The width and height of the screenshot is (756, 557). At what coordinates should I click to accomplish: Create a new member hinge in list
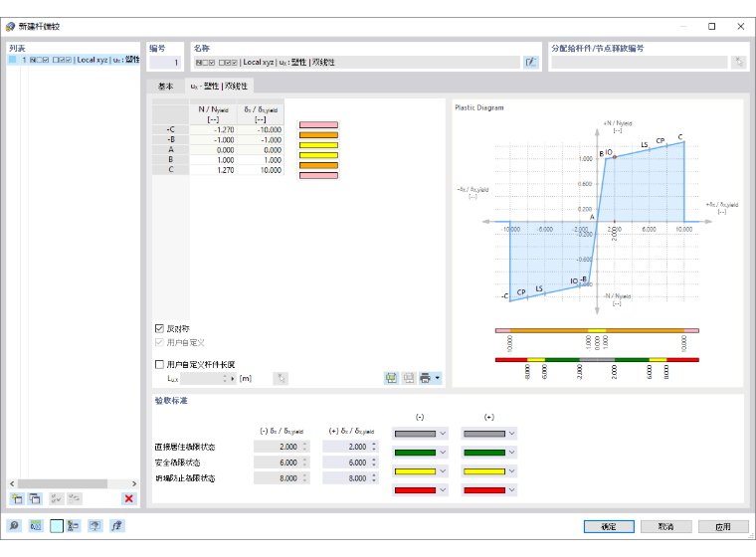click(17, 498)
